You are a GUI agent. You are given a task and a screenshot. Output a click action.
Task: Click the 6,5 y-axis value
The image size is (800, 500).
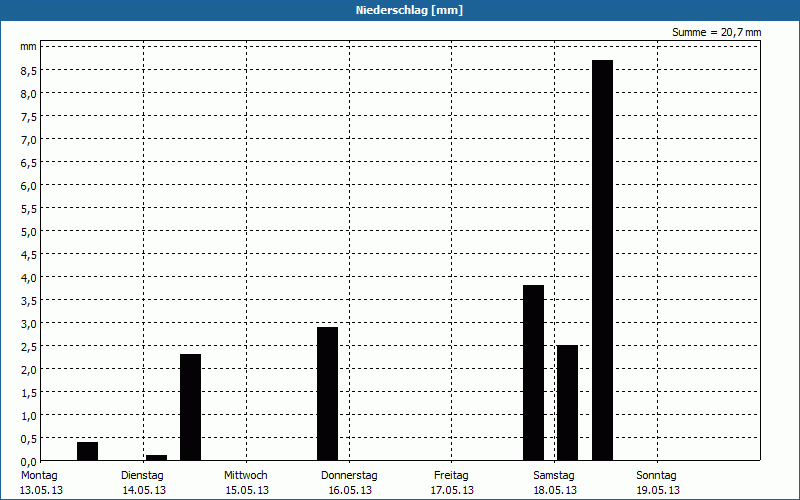(x=29, y=163)
